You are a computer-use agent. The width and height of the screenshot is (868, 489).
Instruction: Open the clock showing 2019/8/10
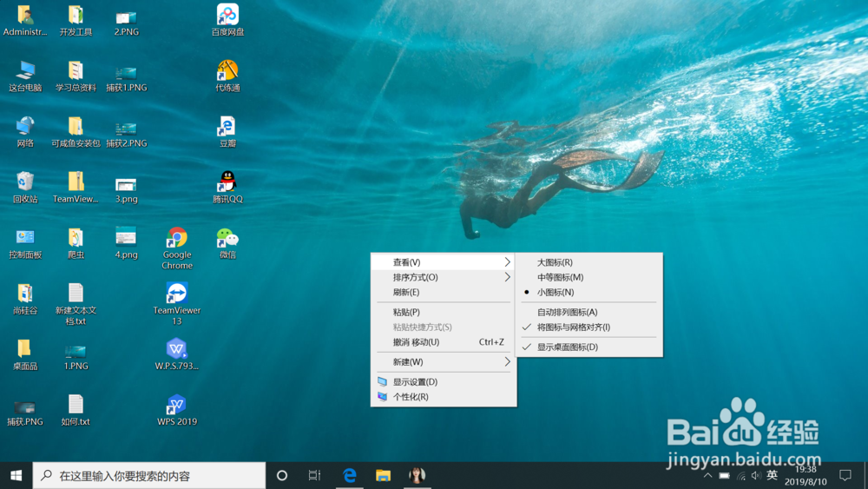click(806, 476)
